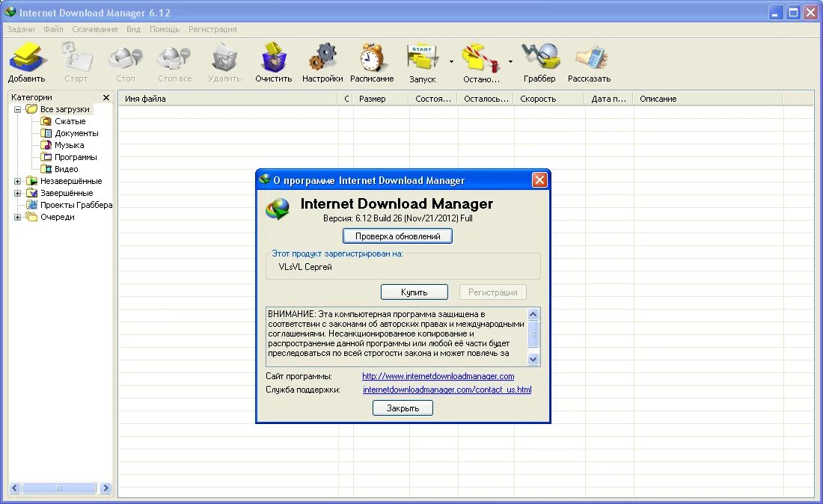Click the registered name VLsVL Сергей
Image resolution: width=823 pixels, height=504 pixels.
(x=305, y=267)
